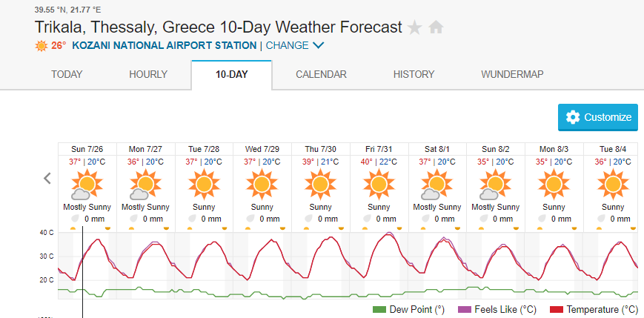The image size is (644, 318).
Task: Click Saturday 8/1 mostly sunny icon
Action: click(437, 184)
